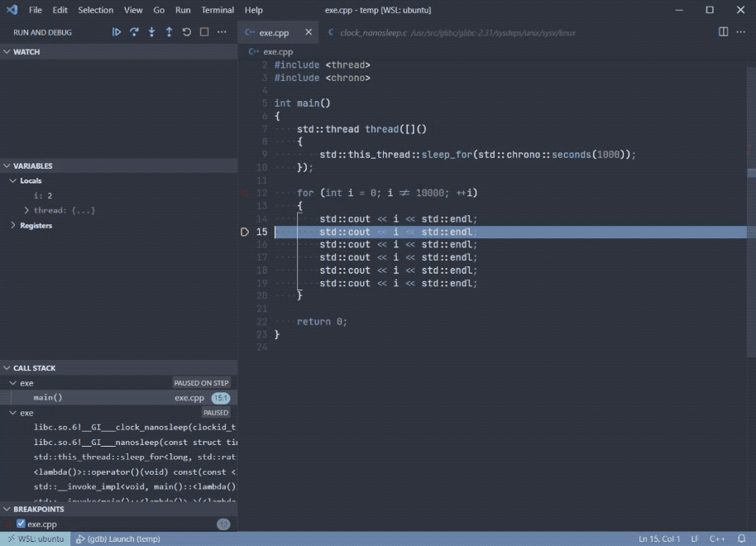This screenshot has width=756, height=546.
Task: Select the std::__invoke_impl stack frame
Action: [118, 486]
